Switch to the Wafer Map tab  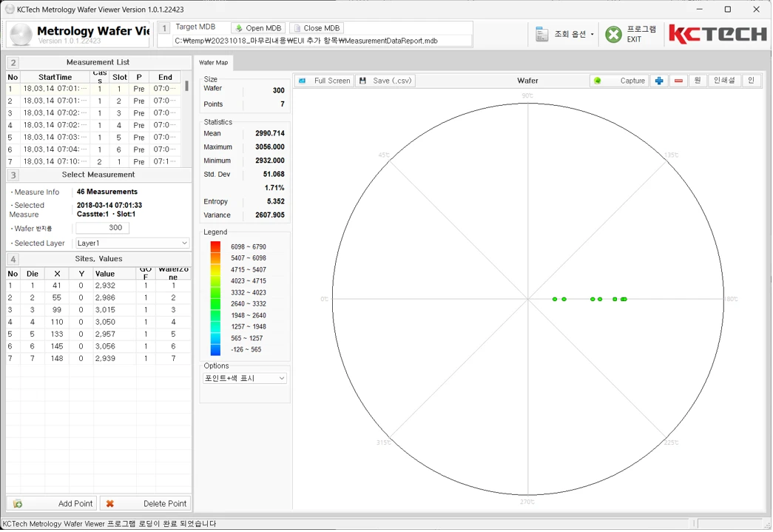point(214,63)
